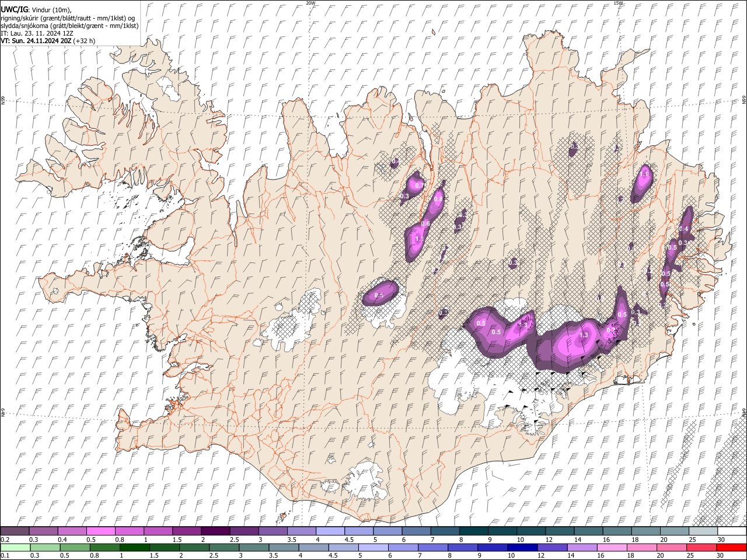Screen dimensions: 747x560
Task: Pick the white 30 swatch in upper scale
Action: 731,531
